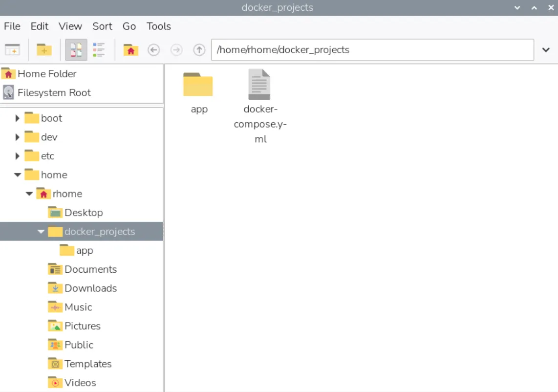Select Templates in the directory tree
Viewport: 558px width, 392px height.
tap(88, 364)
